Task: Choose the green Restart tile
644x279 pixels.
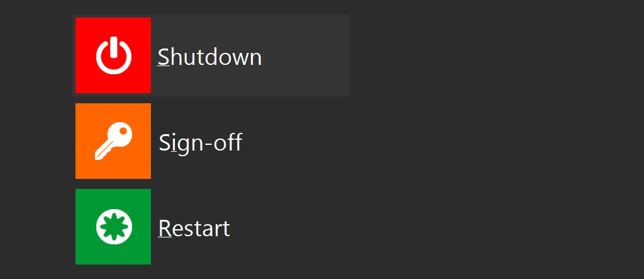Action: click(113, 227)
